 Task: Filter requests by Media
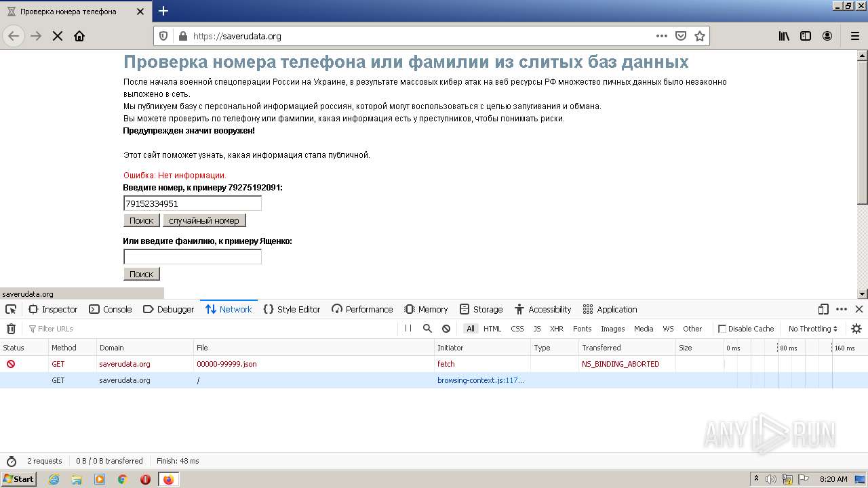coord(644,329)
